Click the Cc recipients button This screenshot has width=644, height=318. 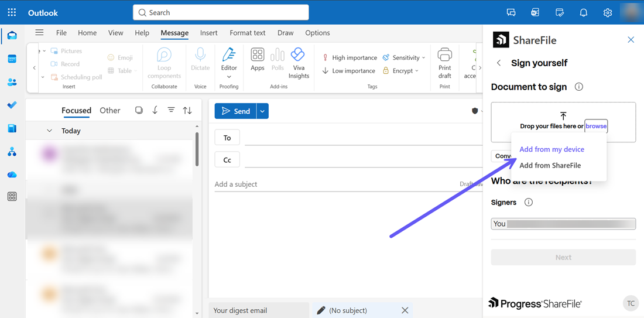[x=227, y=160]
